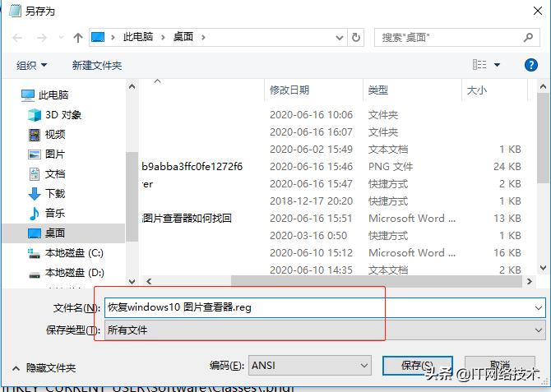This screenshot has width=551, height=392.
Task: Click the 视频 film icon
Action: pos(35,135)
